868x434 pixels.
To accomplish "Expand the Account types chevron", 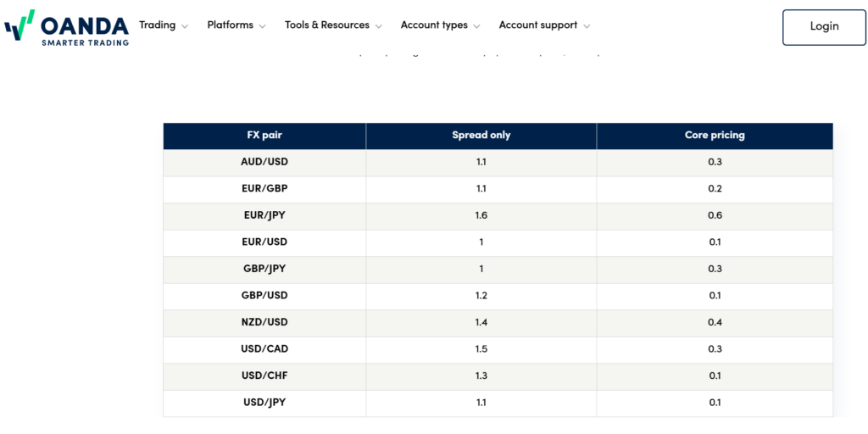I will (476, 26).
